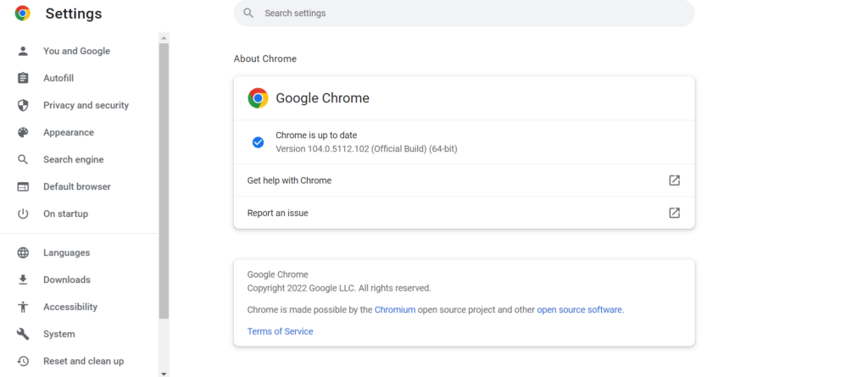Click the Downloads arrow icon
Viewport: 868px width, 377px height.
(23, 280)
